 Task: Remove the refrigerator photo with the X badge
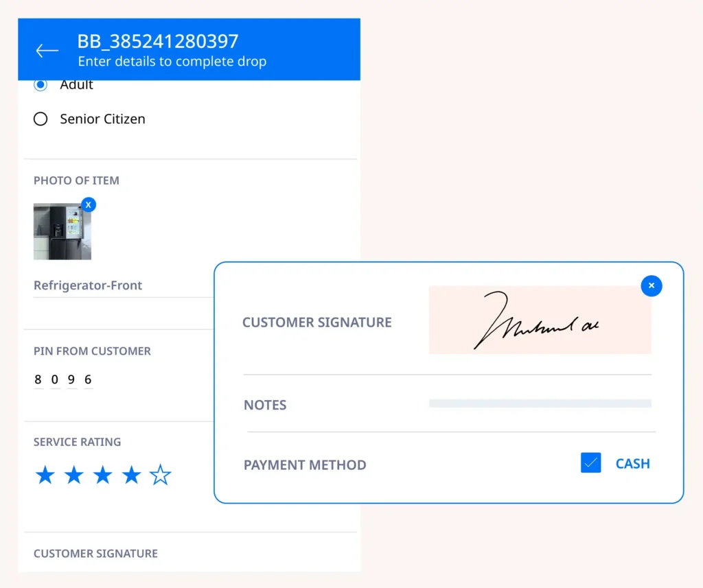(89, 204)
